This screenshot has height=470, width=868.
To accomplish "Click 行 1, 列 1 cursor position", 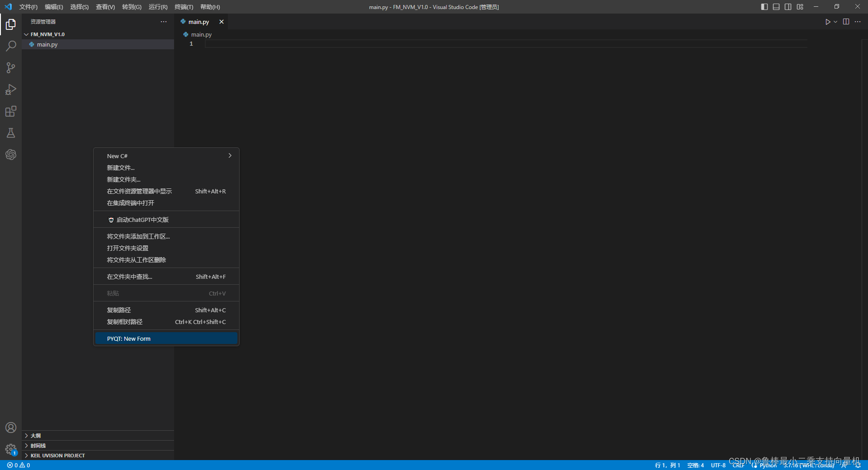I will click(667, 465).
